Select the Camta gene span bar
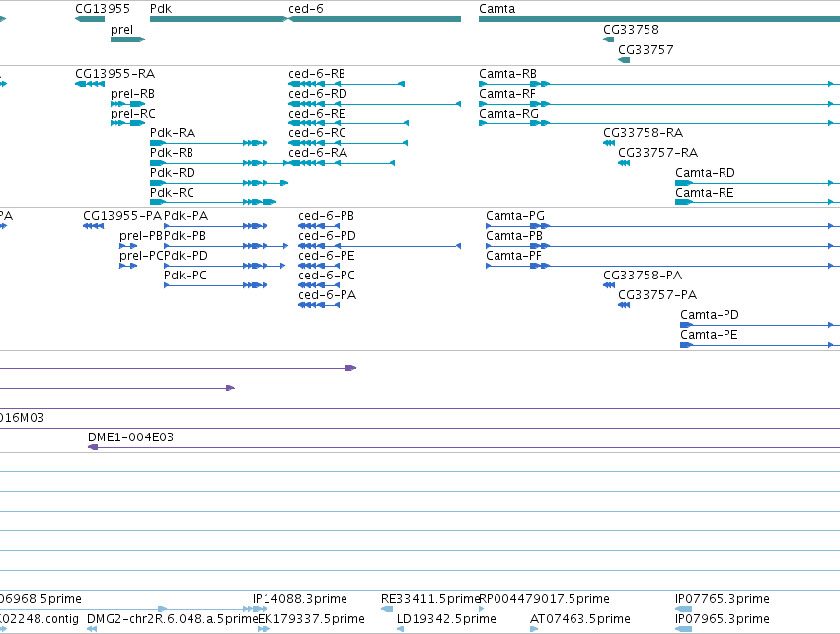Image resolution: width=840 pixels, height=634 pixels. (659, 19)
